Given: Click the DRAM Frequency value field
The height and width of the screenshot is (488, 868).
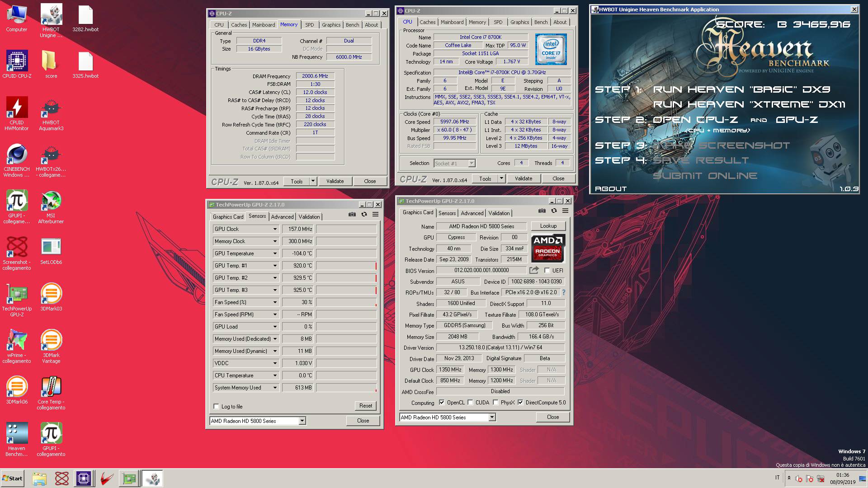Looking at the screenshot, I should (315, 76).
